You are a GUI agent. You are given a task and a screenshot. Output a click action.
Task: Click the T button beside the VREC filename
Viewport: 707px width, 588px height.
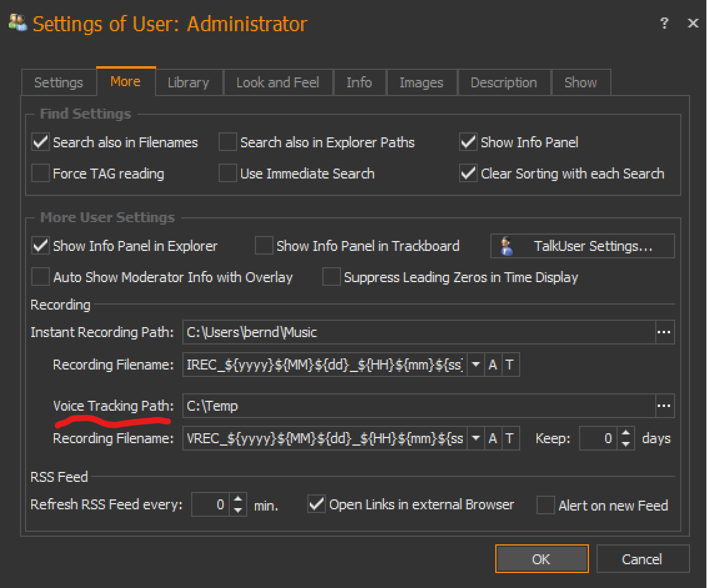[x=510, y=439]
